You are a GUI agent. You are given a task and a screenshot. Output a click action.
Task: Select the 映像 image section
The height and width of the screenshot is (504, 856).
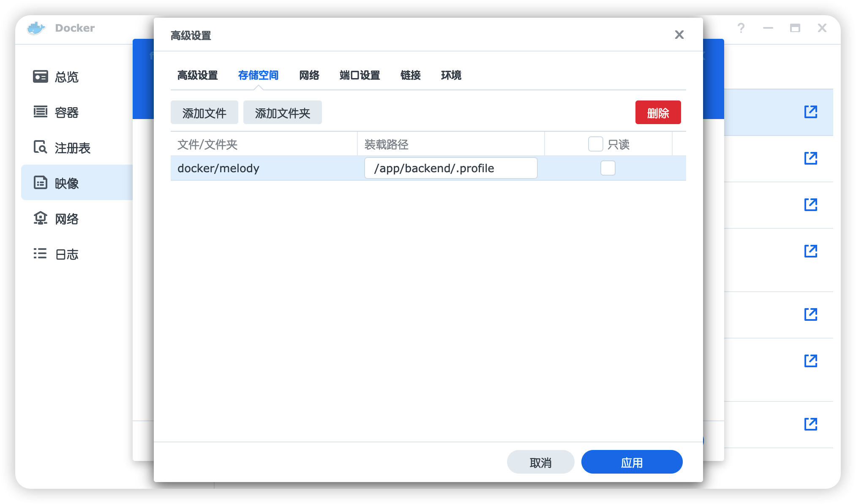coord(77,183)
